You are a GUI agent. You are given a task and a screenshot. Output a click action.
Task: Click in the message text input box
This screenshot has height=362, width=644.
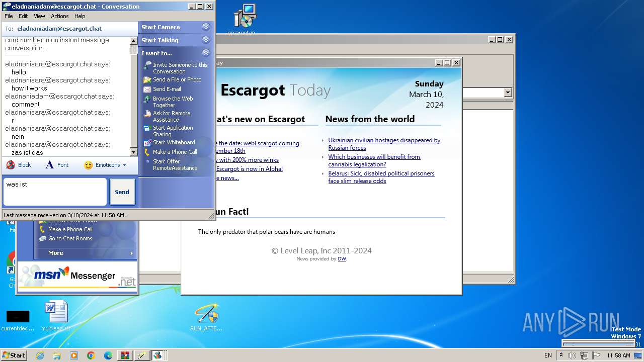(55, 192)
